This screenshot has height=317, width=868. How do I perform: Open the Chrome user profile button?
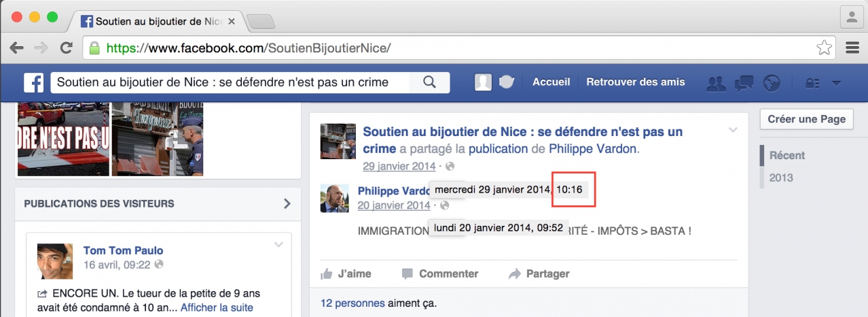click(850, 16)
